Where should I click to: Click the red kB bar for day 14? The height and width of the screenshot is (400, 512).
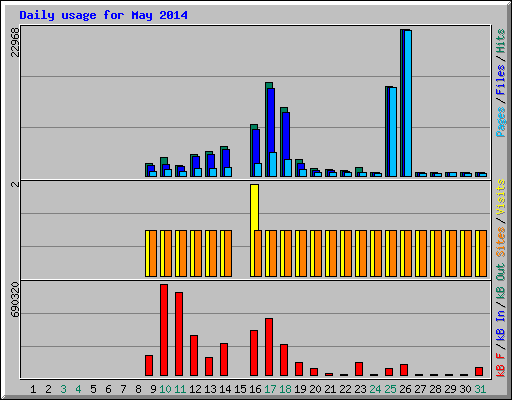224,359
